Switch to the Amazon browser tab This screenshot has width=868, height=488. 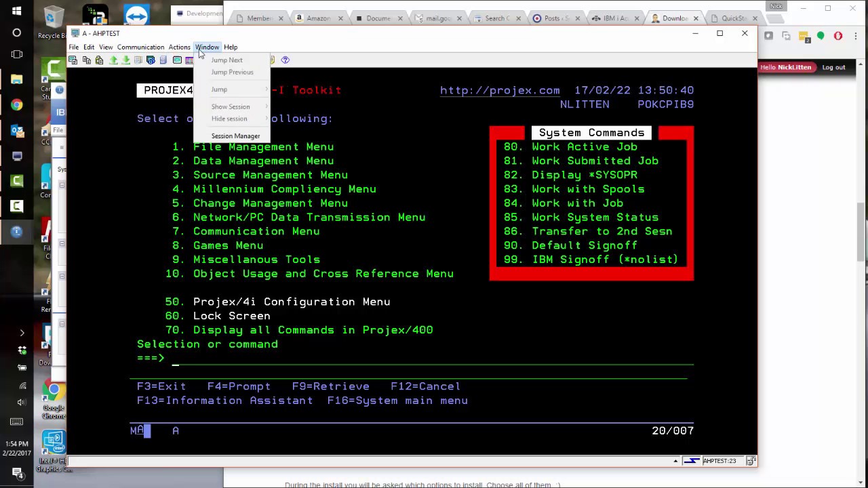(317, 18)
